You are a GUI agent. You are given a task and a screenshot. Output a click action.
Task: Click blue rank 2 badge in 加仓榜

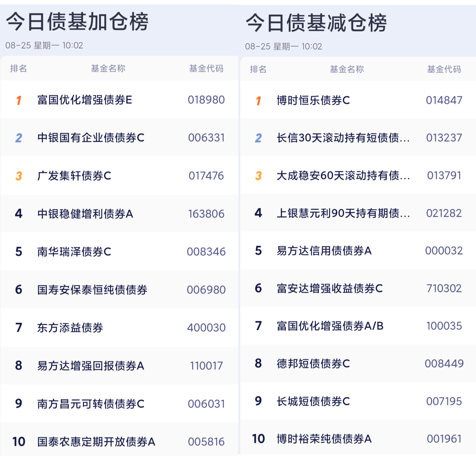[19, 138]
